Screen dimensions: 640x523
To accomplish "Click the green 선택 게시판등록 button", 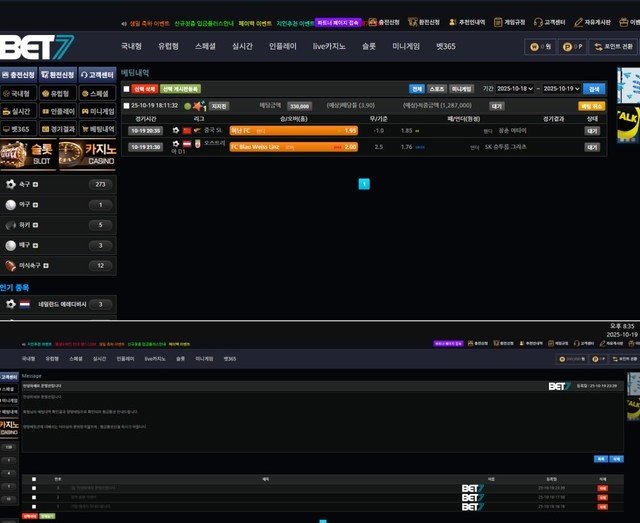I will coord(180,89).
